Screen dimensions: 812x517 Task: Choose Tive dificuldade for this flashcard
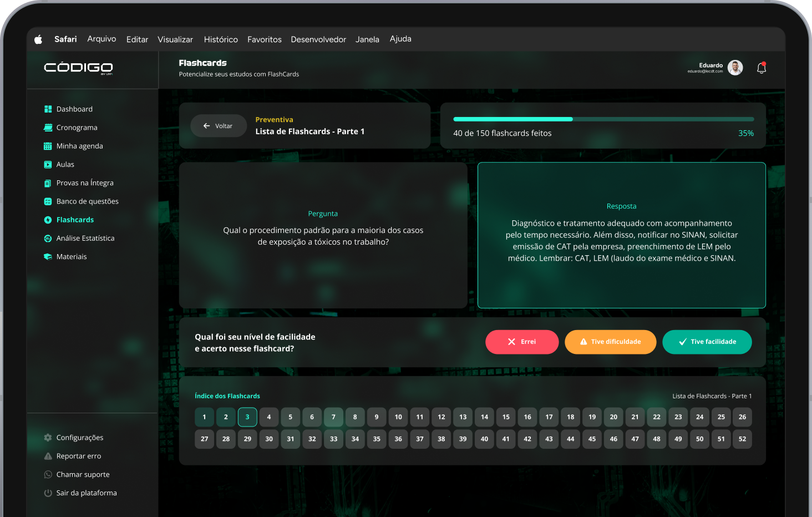click(610, 342)
